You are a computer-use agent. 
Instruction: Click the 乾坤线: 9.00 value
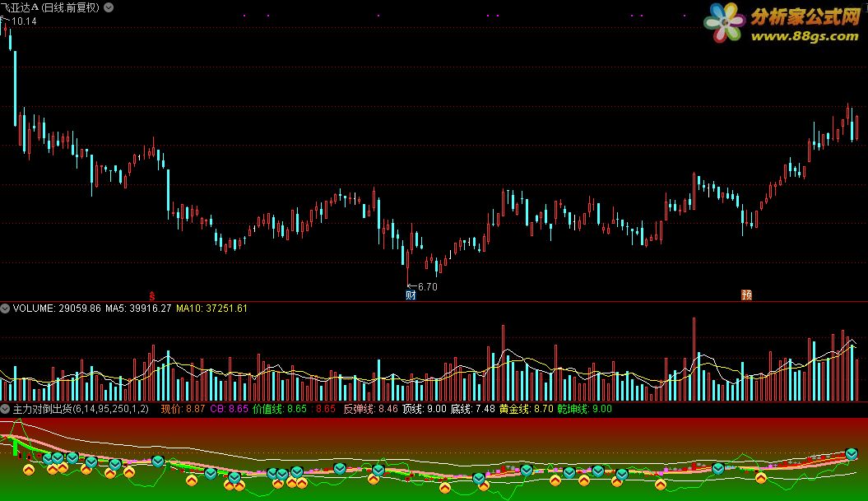pos(585,409)
